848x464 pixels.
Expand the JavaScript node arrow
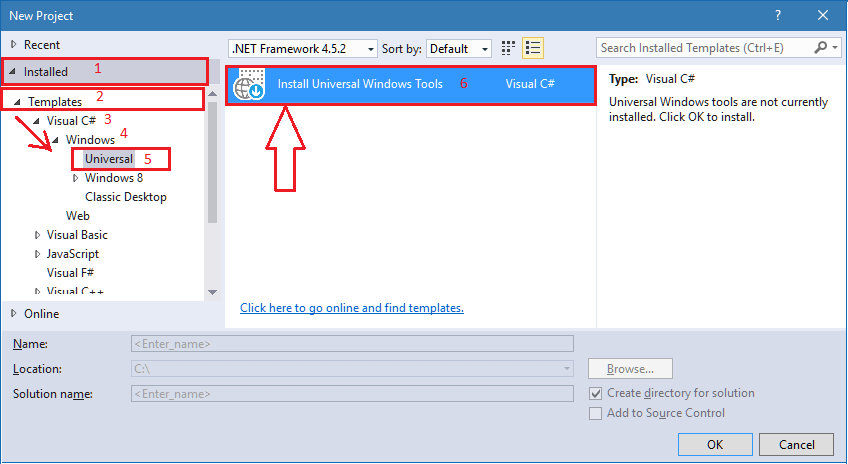pos(37,254)
